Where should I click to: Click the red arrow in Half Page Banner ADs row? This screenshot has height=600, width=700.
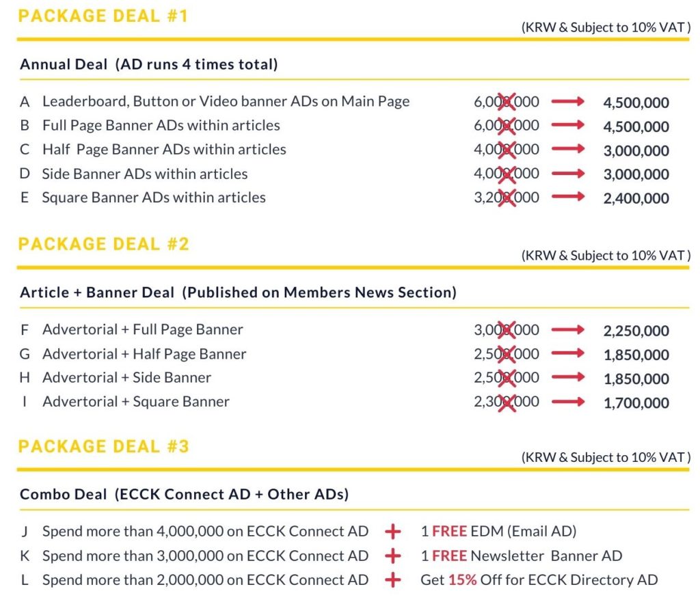coord(568,150)
